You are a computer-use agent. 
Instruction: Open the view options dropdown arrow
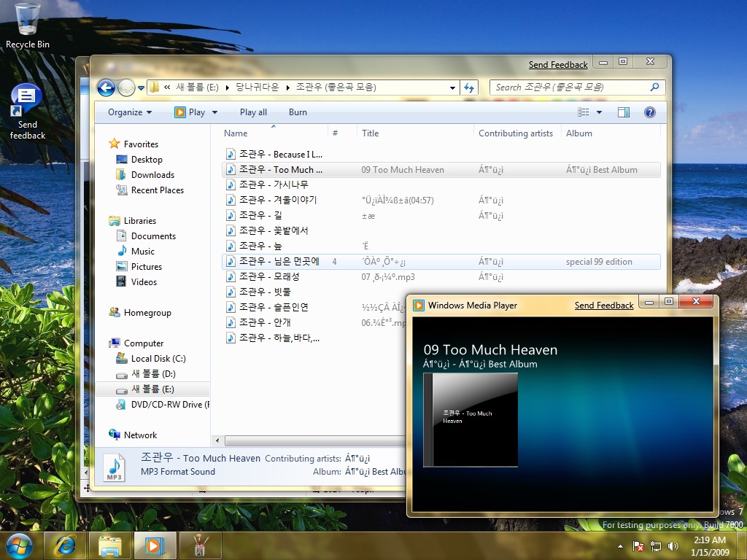600,112
